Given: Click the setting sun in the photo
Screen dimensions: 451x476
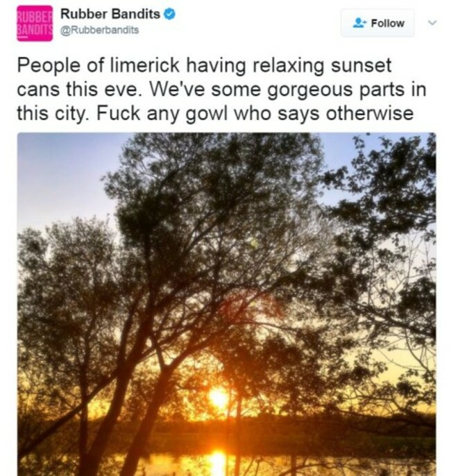Looking at the screenshot, I should point(219,397).
